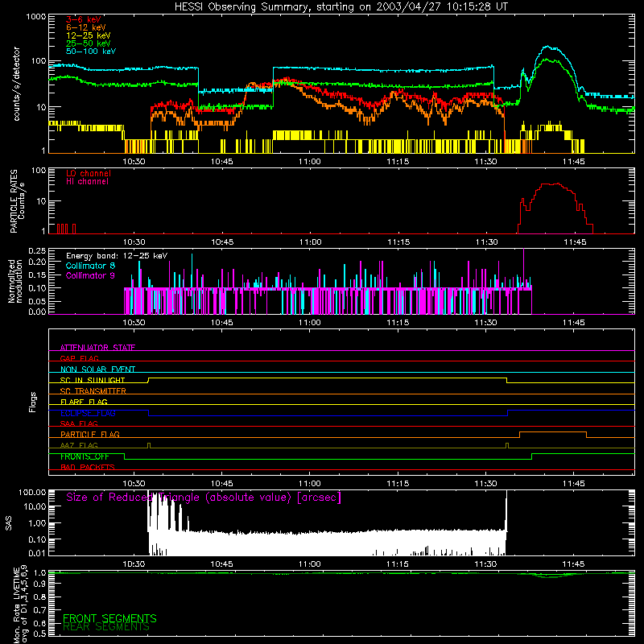Click the FLARE FLAG label

pos(84,402)
